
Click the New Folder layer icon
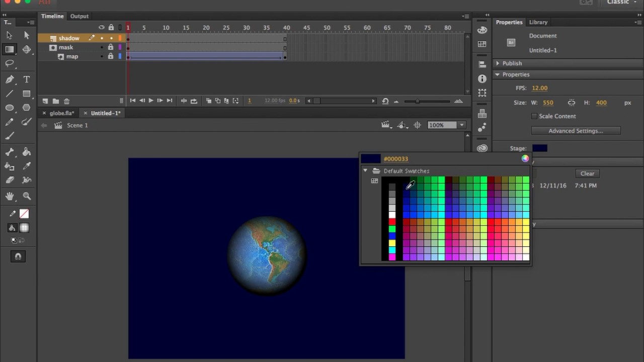click(x=55, y=101)
